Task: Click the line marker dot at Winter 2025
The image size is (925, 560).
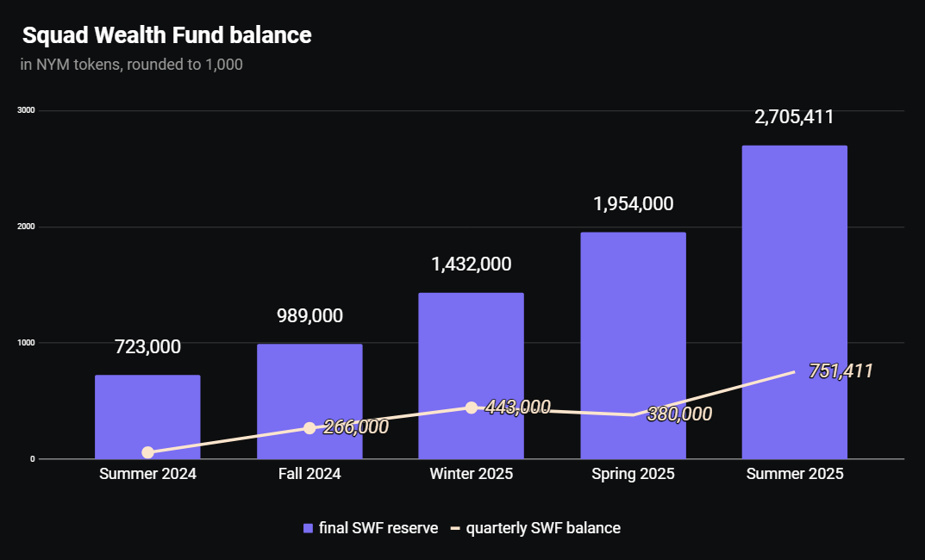Action: (471, 408)
